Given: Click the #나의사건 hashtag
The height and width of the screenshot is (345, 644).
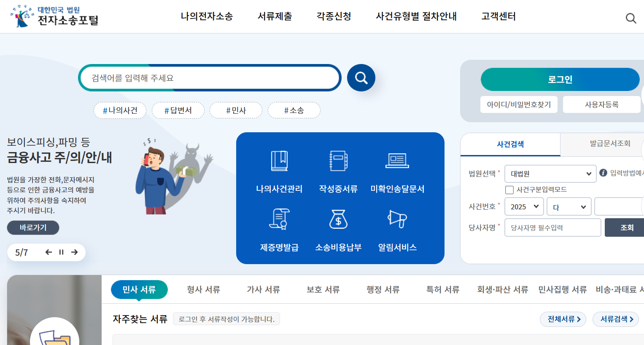Looking at the screenshot, I should (120, 110).
